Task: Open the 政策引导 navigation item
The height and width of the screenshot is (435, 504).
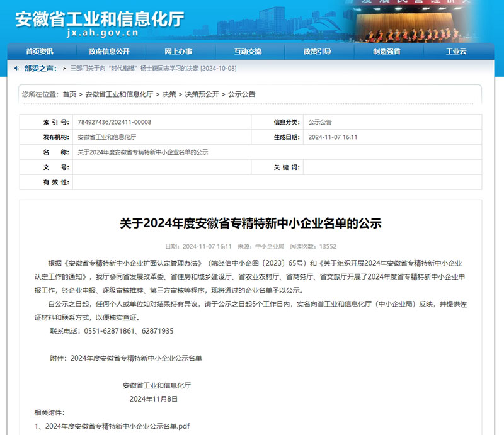Action: pyautogui.click(x=317, y=51)
